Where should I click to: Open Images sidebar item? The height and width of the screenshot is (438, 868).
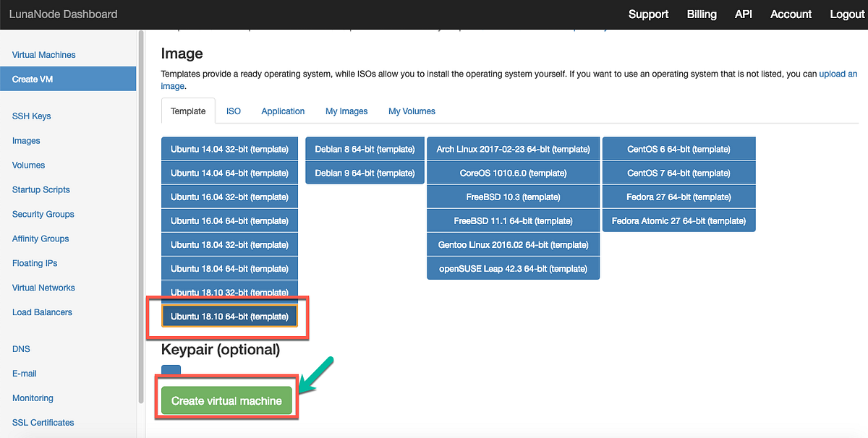click(26, 141)
